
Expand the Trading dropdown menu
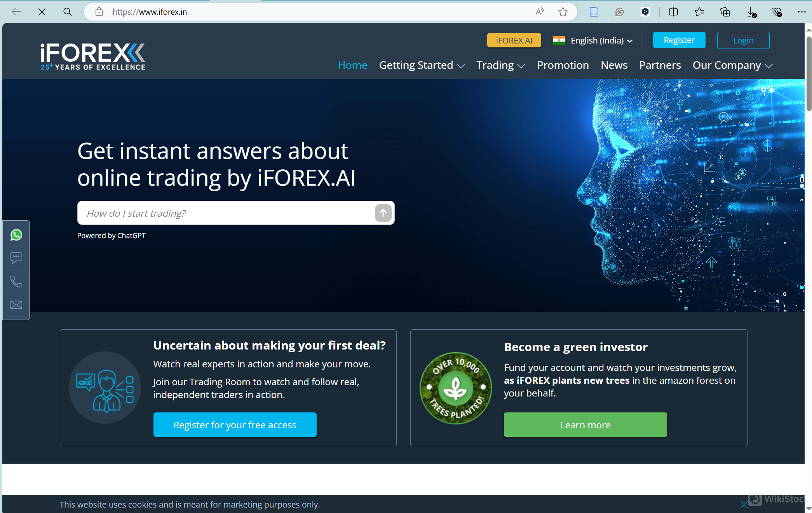tap(500, 65)
